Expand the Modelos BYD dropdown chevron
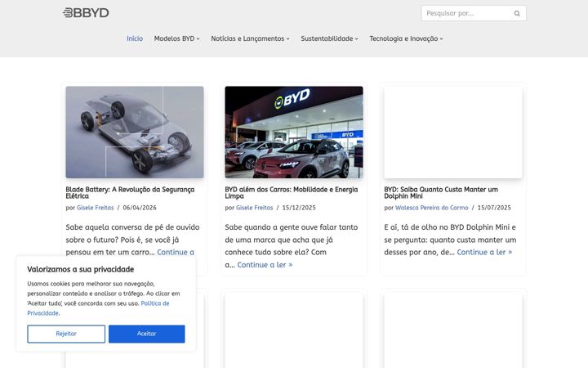Viewport: 588px width, 368px height. [198, 39]
